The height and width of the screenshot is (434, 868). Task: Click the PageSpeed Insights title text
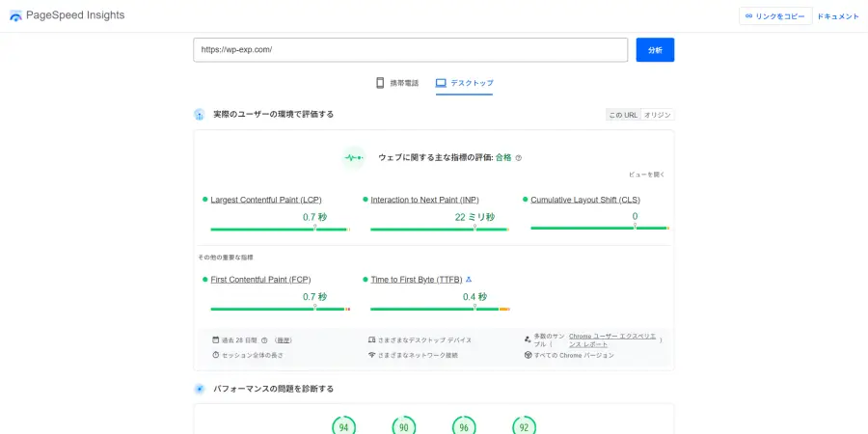click(75, 15)
